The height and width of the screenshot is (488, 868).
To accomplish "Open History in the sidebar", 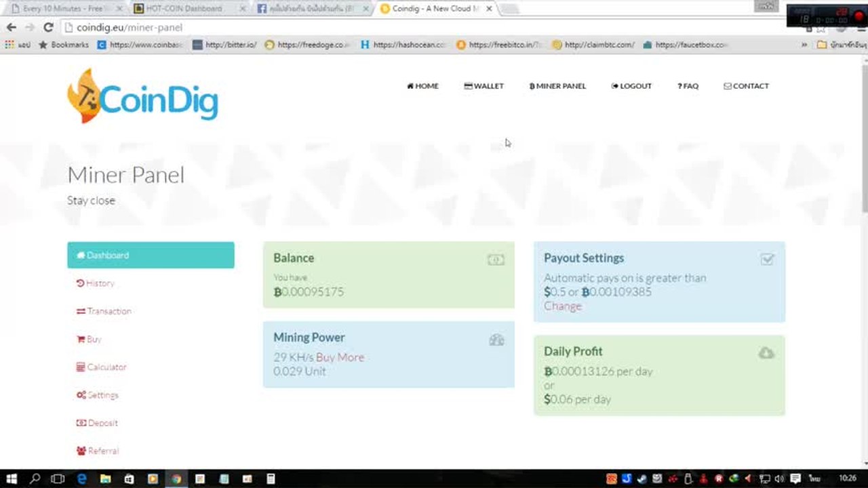I will pos(96,283).
